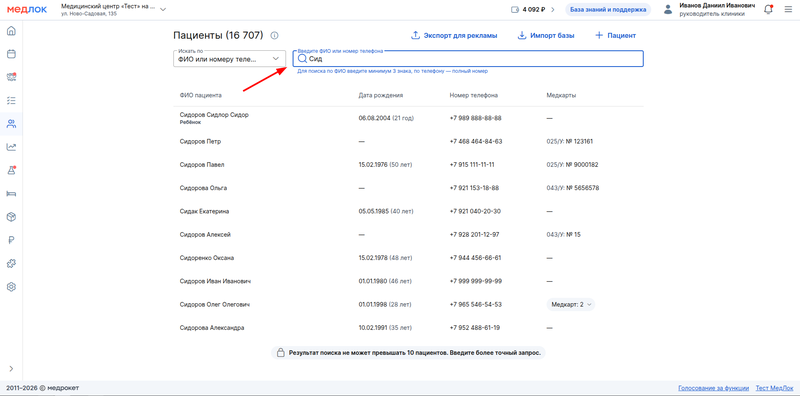Expand the sidebar with the arrow
This screenshot has width=800, height=396.
pos(11,368)
